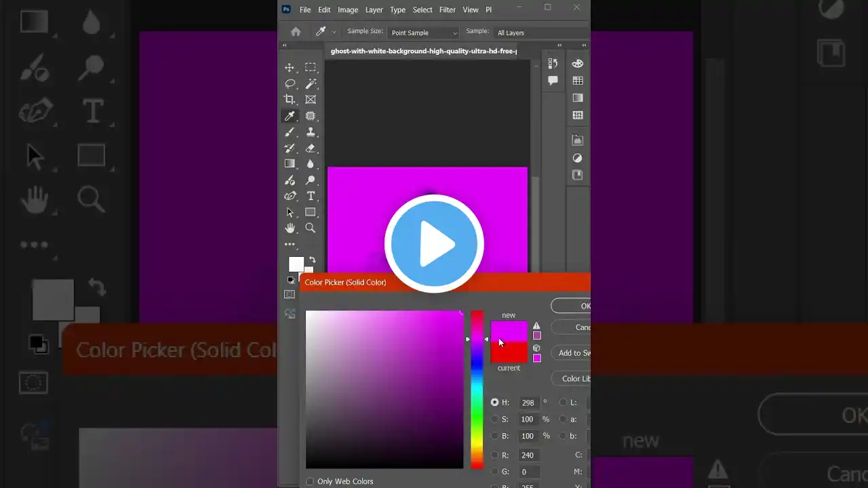Select the Gradient tool
The height and width of the screenshot is (488, 868).
coord(290,163)
